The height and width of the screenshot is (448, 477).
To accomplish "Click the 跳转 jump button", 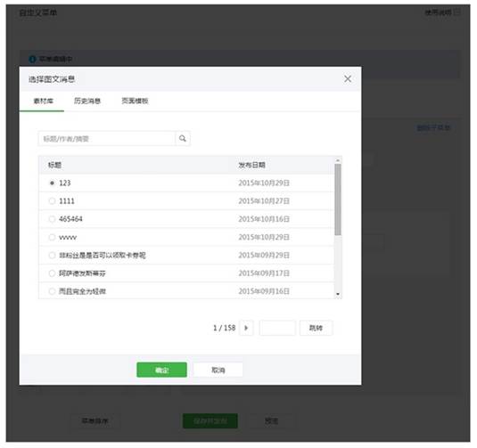I will pyautogui.click(x=317, y=328).
